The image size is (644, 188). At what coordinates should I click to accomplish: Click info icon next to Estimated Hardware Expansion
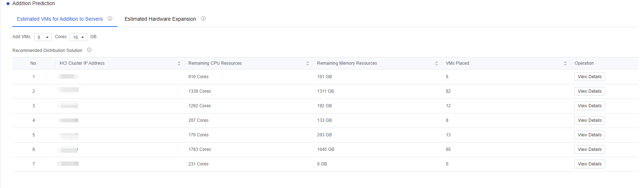(203, 19)
